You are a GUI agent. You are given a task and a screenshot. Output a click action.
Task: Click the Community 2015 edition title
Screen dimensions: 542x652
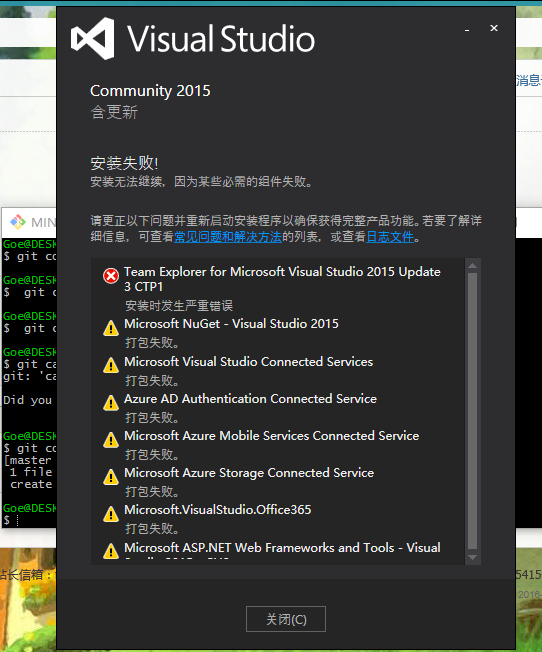point(150,91)
